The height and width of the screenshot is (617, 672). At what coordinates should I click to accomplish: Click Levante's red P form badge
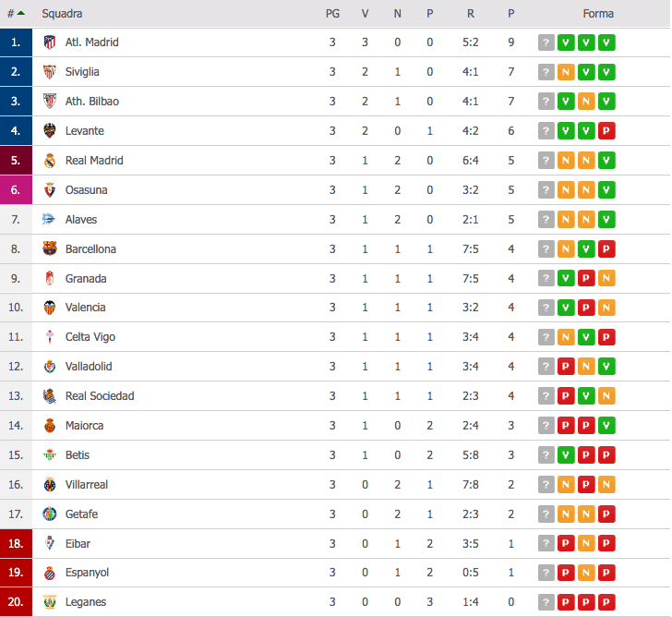pyautogui.click(x=606, y=131)
